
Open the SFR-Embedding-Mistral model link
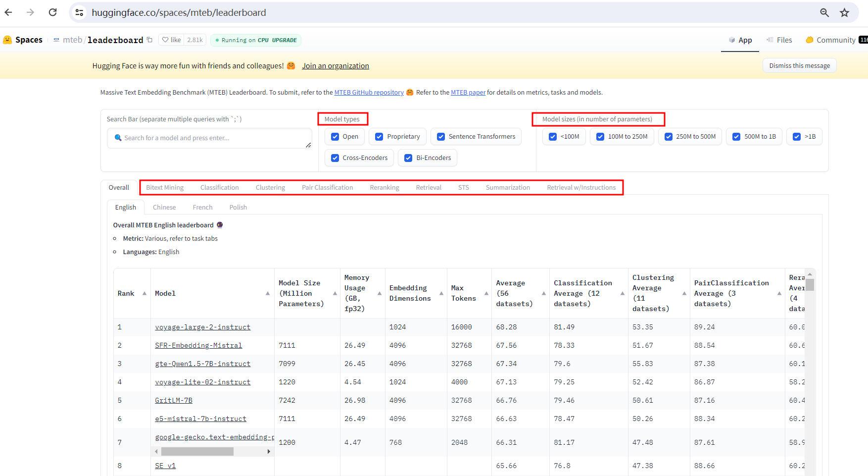pyautogui.click(x=198, y=345)
